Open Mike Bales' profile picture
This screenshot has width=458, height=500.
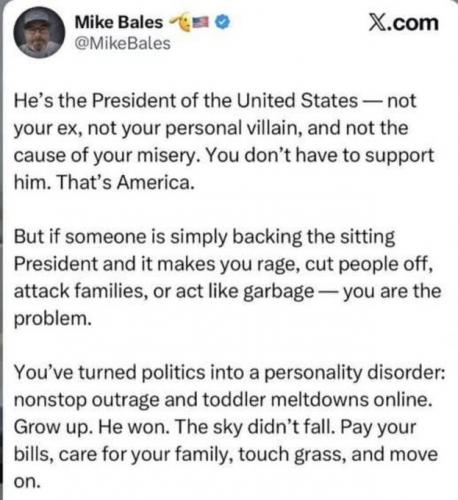point(39,32)
